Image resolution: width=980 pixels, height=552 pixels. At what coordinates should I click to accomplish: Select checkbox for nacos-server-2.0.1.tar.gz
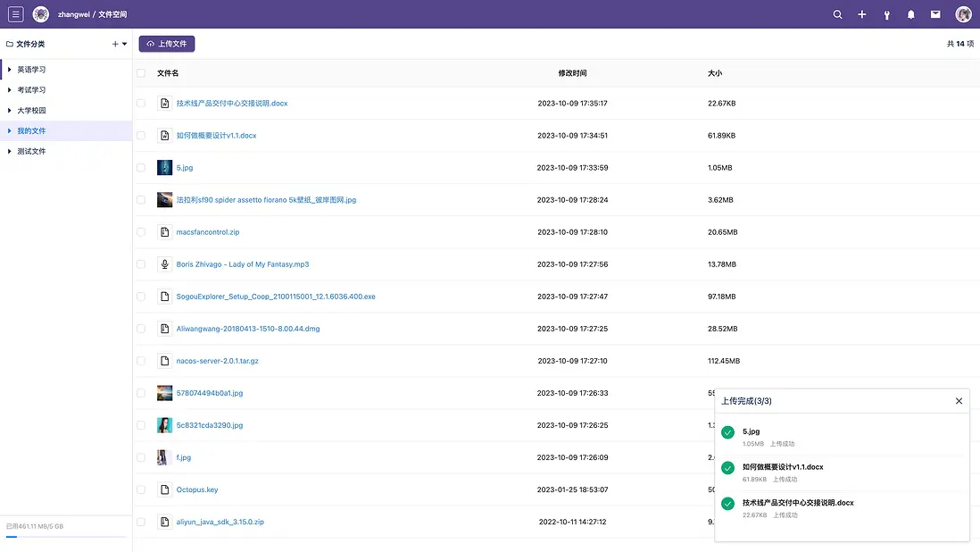click(141, 361)
